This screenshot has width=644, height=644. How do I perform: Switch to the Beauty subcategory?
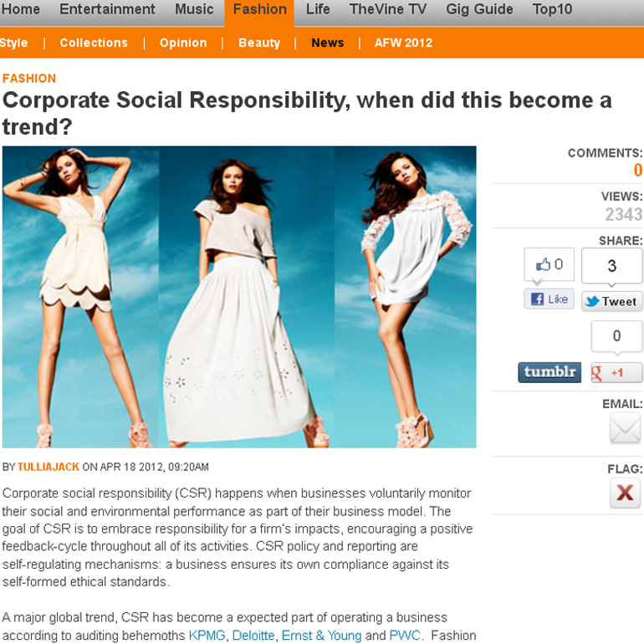pyautogui.click(x=259, y=43)
